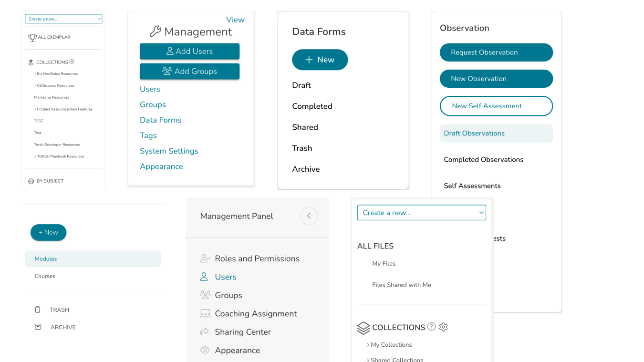Click the New Self Assessment button
Viewport: 644px width, 362px height.
point(496,106)
